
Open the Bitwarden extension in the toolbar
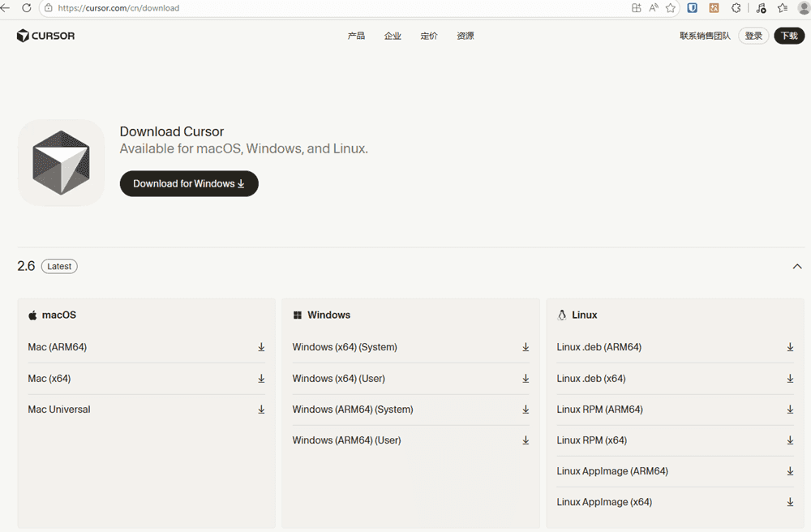(693, 8)
